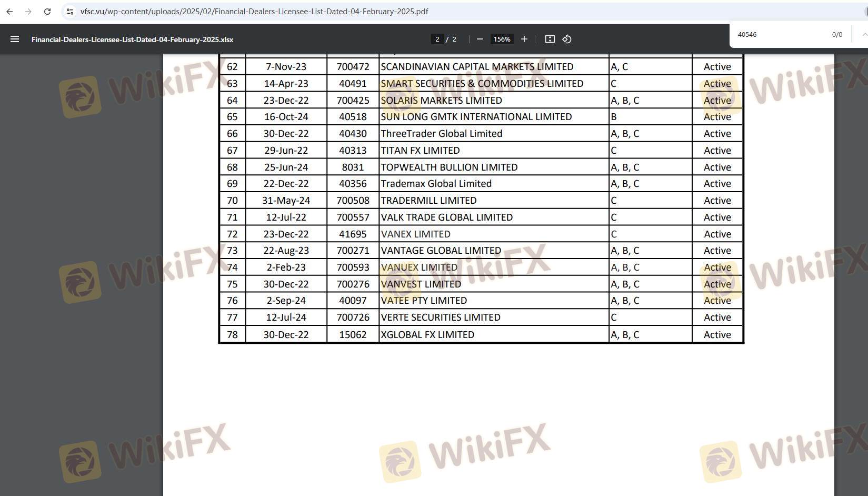The height and width of the screenshot is (496, 868).
Task: Select the date 14-Apr-23
Action: click(286, 84)
